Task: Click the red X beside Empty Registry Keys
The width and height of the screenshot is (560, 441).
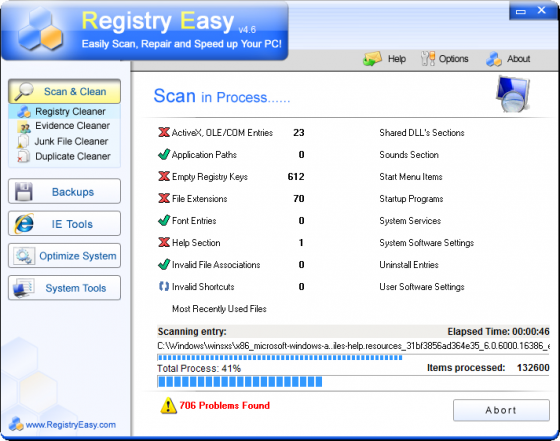Action: 164,176
